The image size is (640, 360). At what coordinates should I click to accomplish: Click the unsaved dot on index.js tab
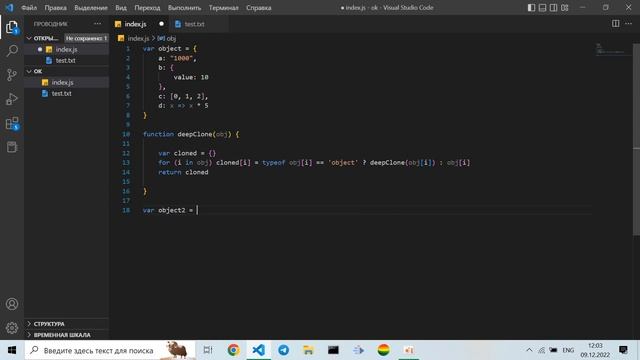point(161,24)
